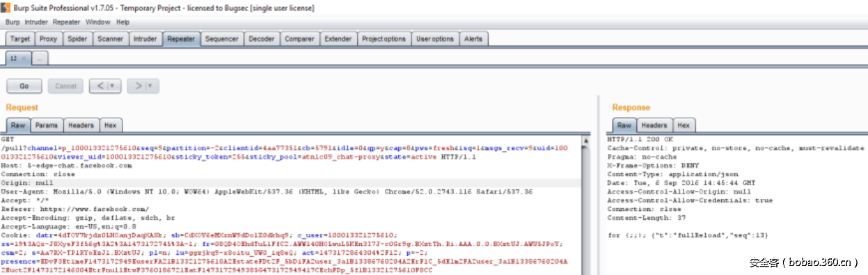This screenshot has height=275, width=868.
Task: Open the response Headers view tab
Action: pyautogui.click(x=654, y=125)
